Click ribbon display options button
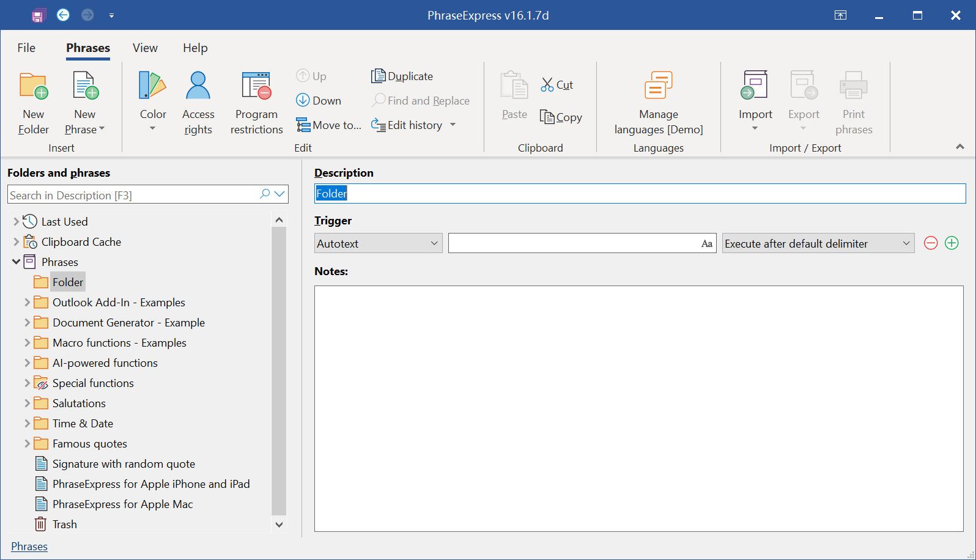The width and height of the screenshot is (976, 560). pos(840,15)
